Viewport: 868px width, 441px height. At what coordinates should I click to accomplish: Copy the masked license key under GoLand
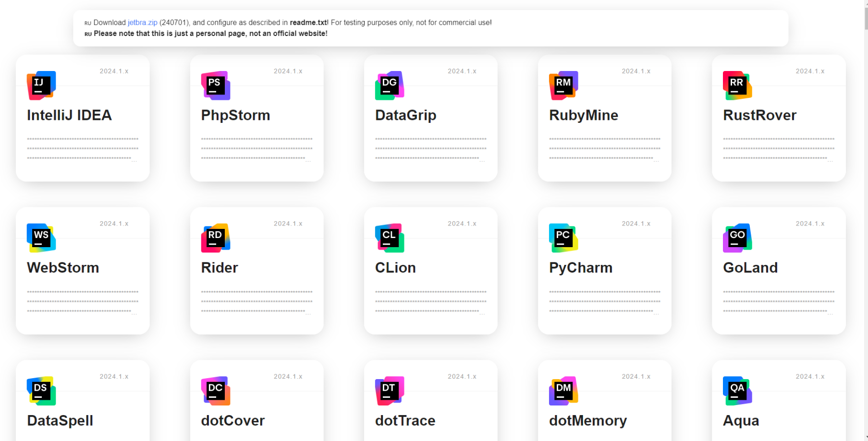pyautogui.click(x=779, y=302)
